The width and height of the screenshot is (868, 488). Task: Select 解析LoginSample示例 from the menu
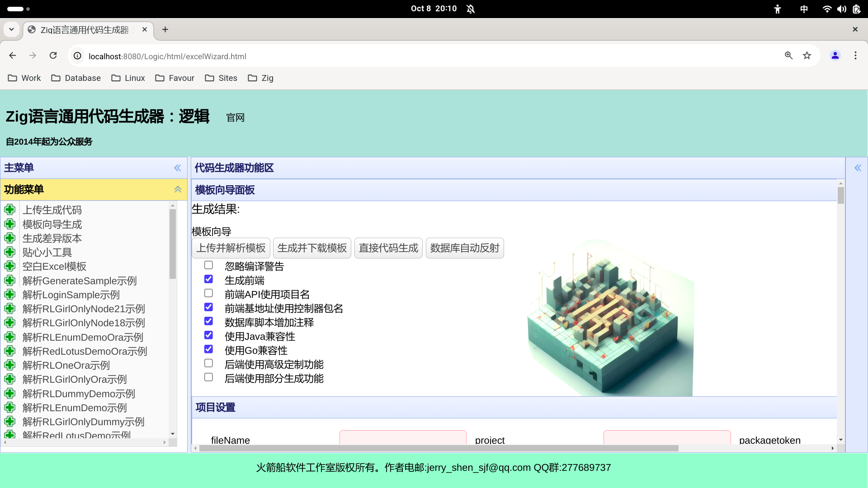click(71, 295)
